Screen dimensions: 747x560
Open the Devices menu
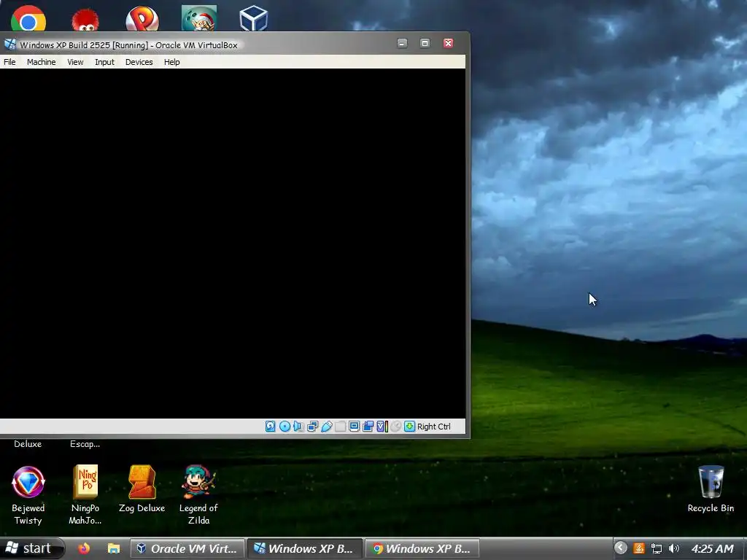click(139, 62)
